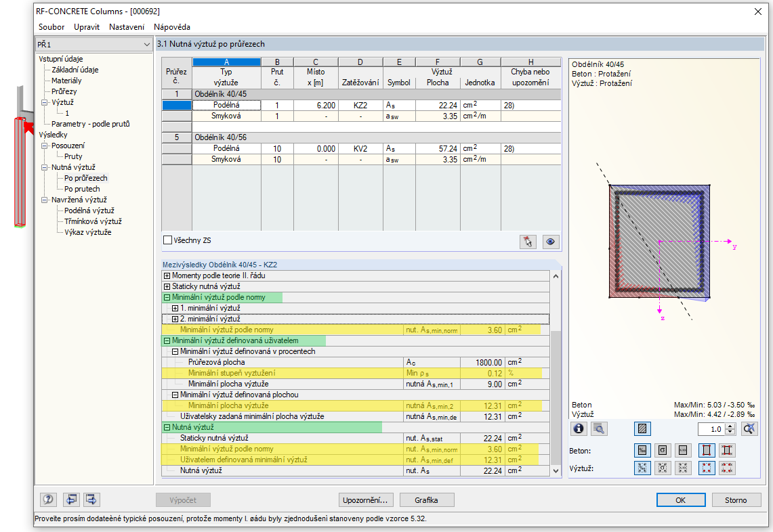Toggle concrete stress (σ) icon in Beton row
Viewport: 773px width, 532px height.
point(663,450)
